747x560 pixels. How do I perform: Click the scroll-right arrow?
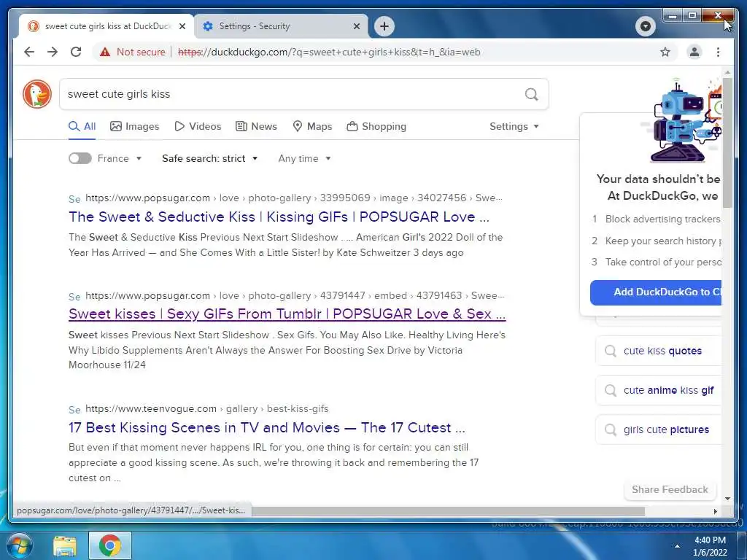(x=715, y=511)
